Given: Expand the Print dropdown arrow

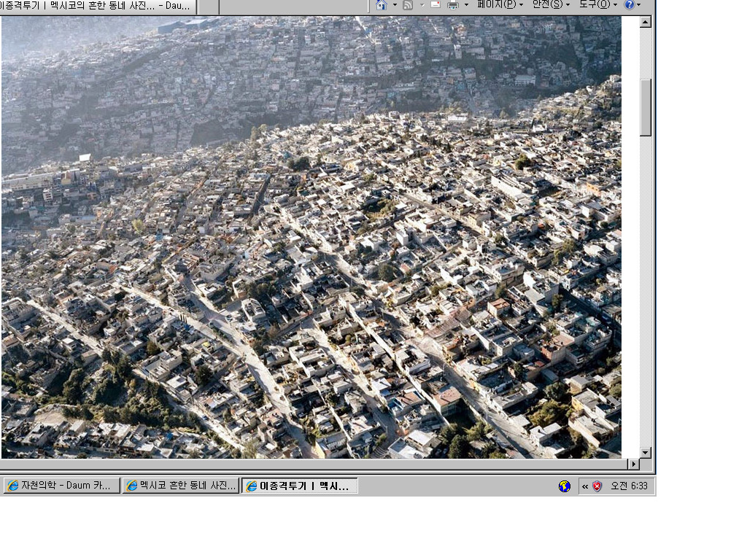Looking at the screenshot, I should point(466,5).
